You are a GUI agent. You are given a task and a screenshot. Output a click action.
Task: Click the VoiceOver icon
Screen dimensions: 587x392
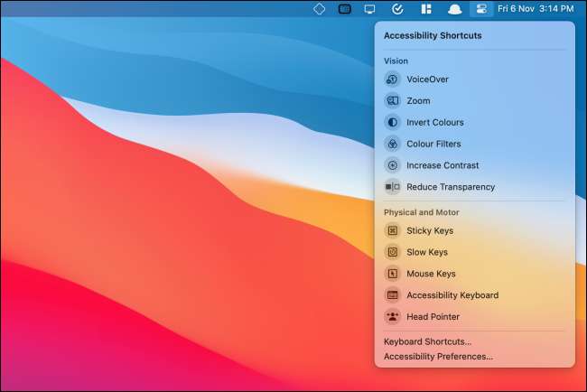[392, 79]
